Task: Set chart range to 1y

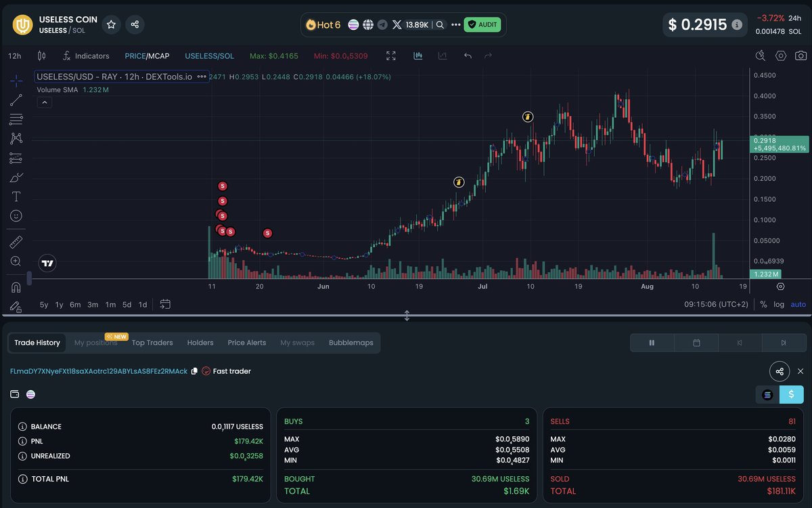Action: 60,305
